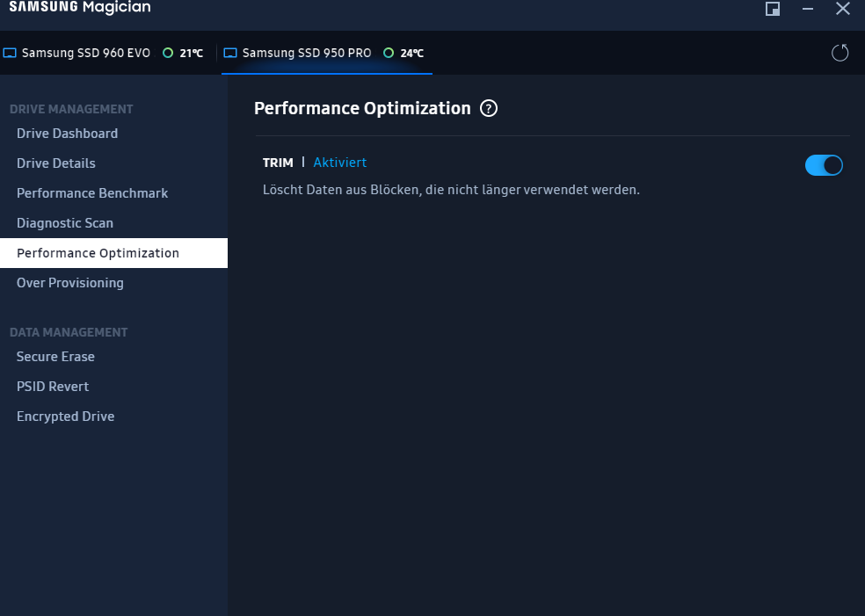
Task: Disable the TRIM toggle switch
Action: (824, 165)
